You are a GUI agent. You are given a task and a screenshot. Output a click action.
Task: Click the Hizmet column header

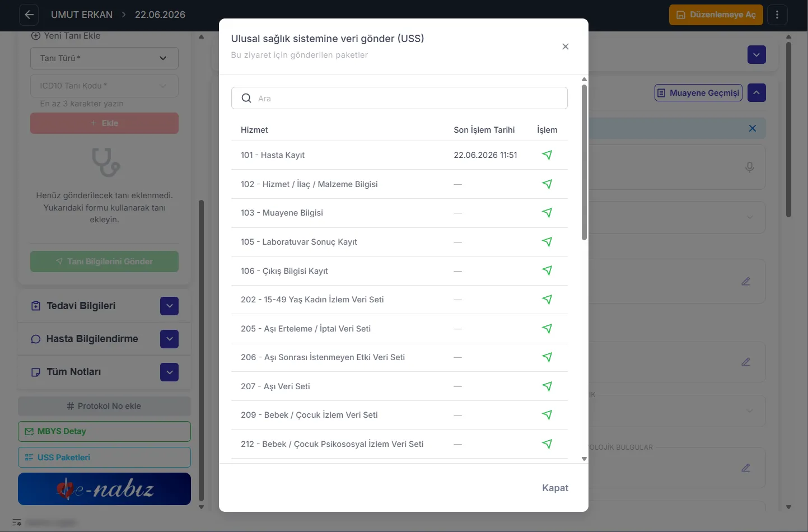(x=254, y=130)
